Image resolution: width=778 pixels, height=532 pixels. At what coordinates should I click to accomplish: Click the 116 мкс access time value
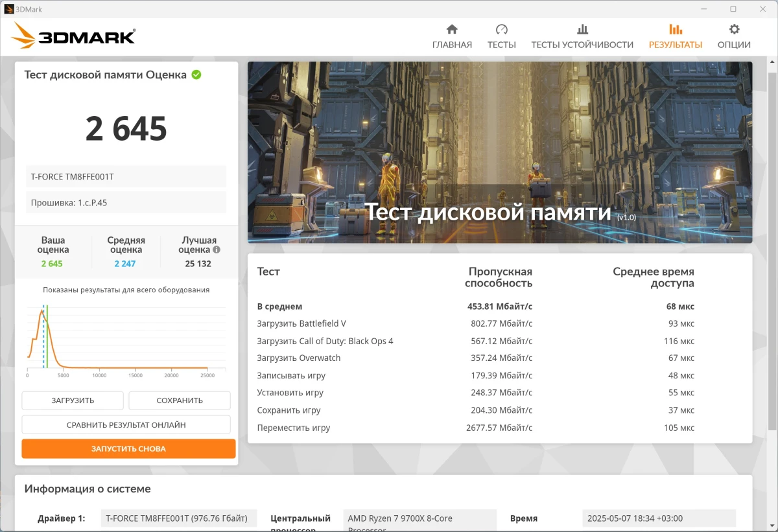pos(679,341)
